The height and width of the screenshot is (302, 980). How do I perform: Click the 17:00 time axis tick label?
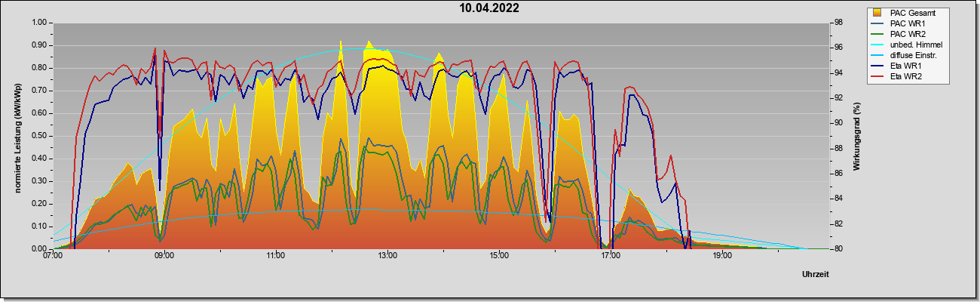(611, 256)
